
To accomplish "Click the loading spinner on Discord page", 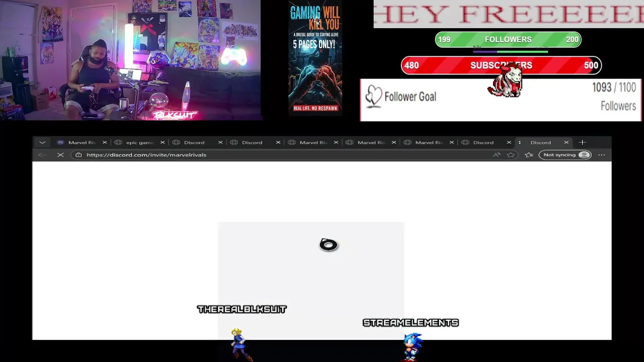I will (329, 245).
